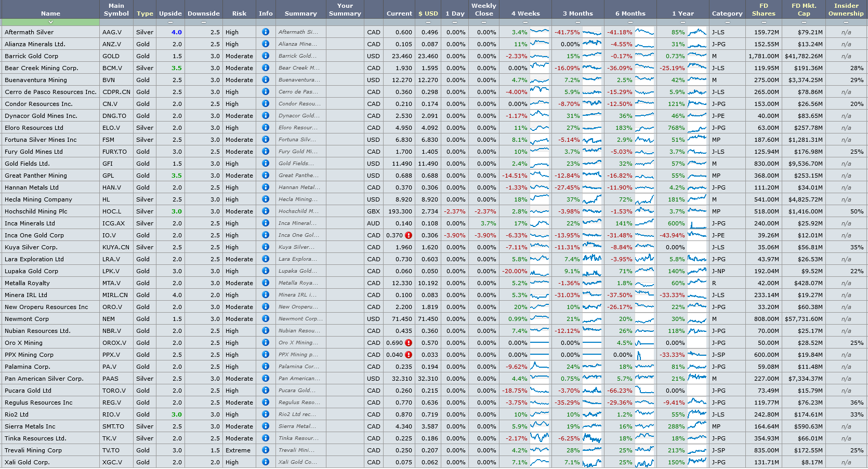Click info icon in Condor Resources row
Image resolution: width=868 pixels, height=469 pixels.
[x=266, y=103]
